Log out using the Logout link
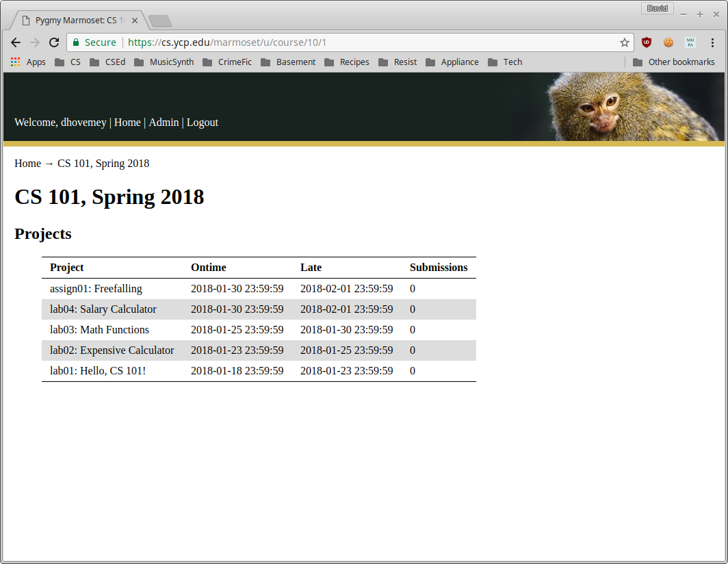 pos(203,123)
